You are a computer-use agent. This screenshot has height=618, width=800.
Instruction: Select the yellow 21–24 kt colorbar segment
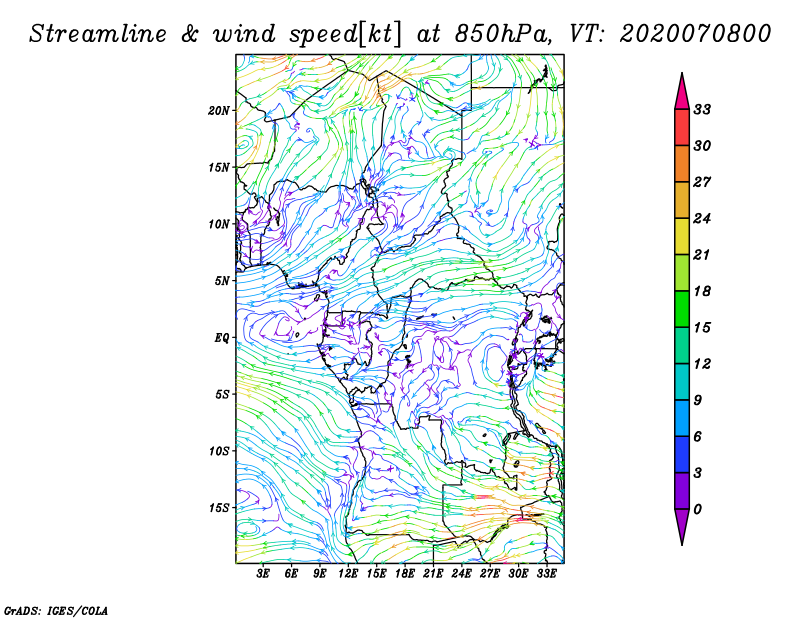click(x=682, y=236)
